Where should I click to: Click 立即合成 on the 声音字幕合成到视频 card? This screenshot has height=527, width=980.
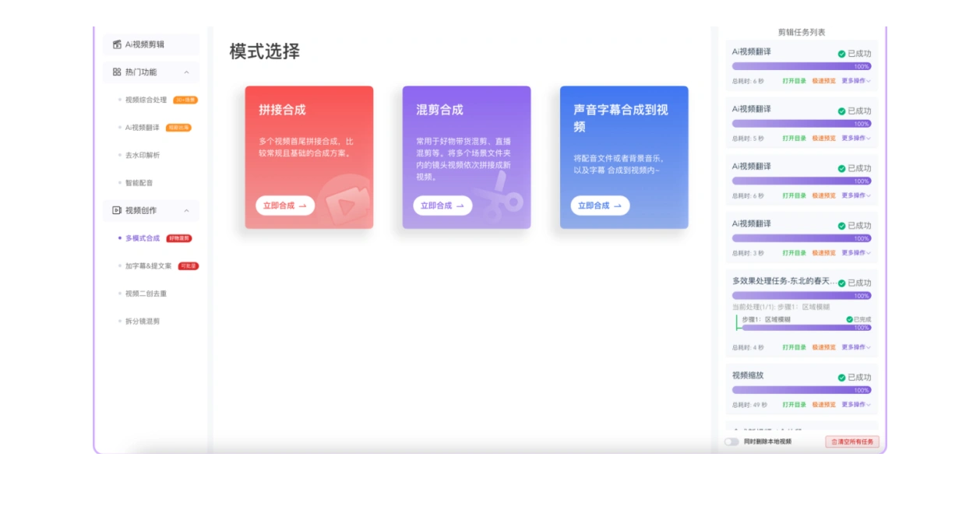tap(600, 206)
